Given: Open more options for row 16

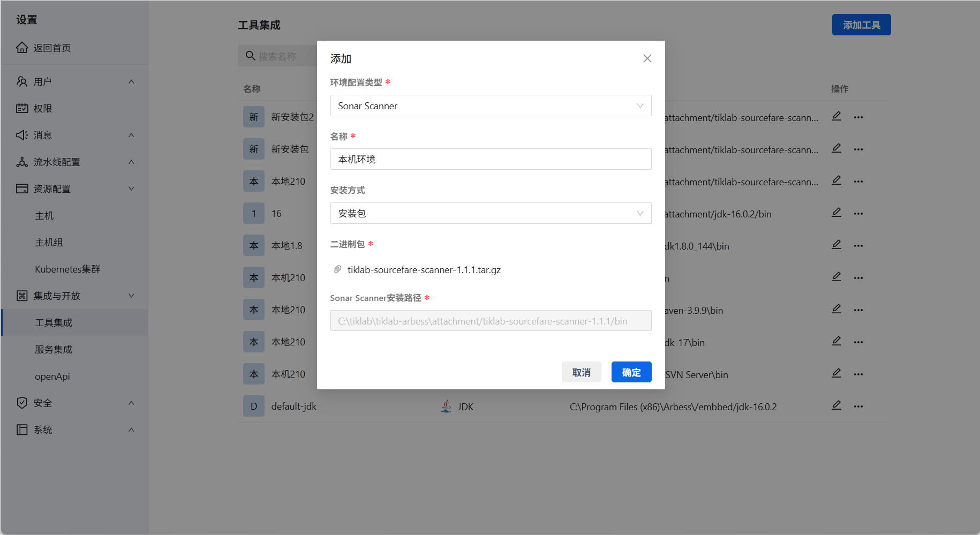Looking at the screenshot, I should coord(858,214).
